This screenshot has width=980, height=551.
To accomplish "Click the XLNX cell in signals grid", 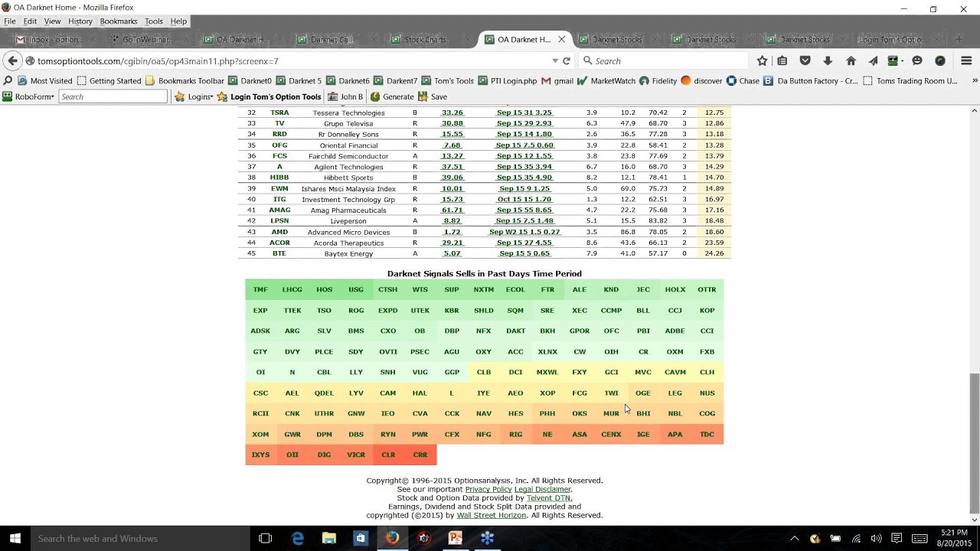I will 547,351.
